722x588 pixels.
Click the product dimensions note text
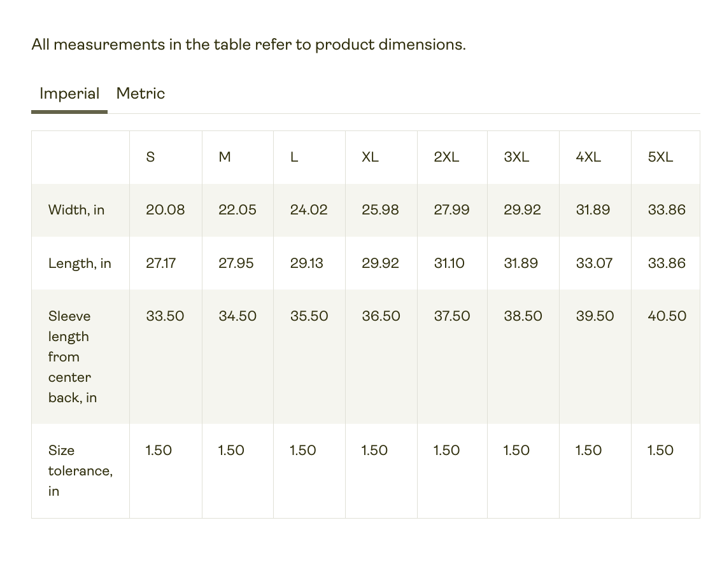248,45
